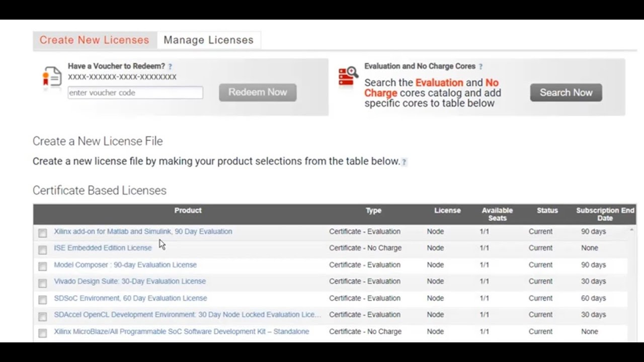
Task: Open Model Composer 90-day Evaluation License link
Action: click(x=125, y=264)
